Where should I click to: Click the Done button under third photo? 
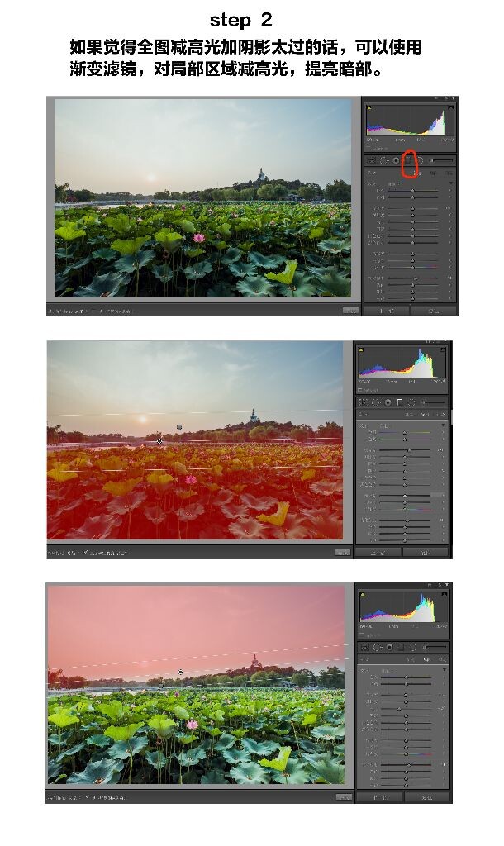tap(343, 797)
